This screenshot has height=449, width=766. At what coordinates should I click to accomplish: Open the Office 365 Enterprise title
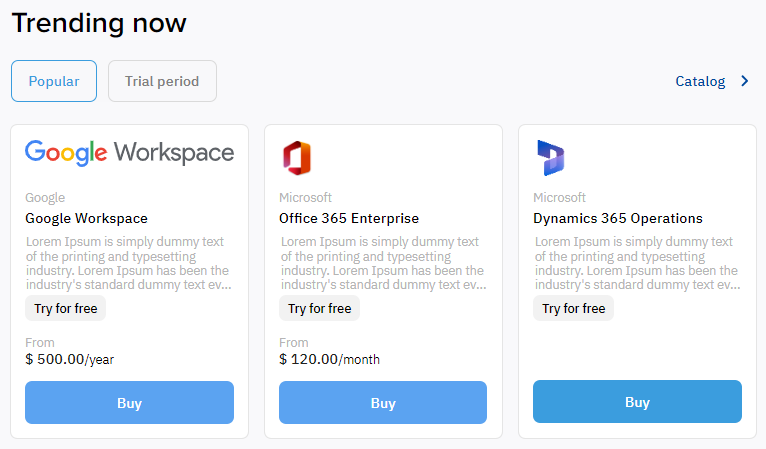coord(349,218)
